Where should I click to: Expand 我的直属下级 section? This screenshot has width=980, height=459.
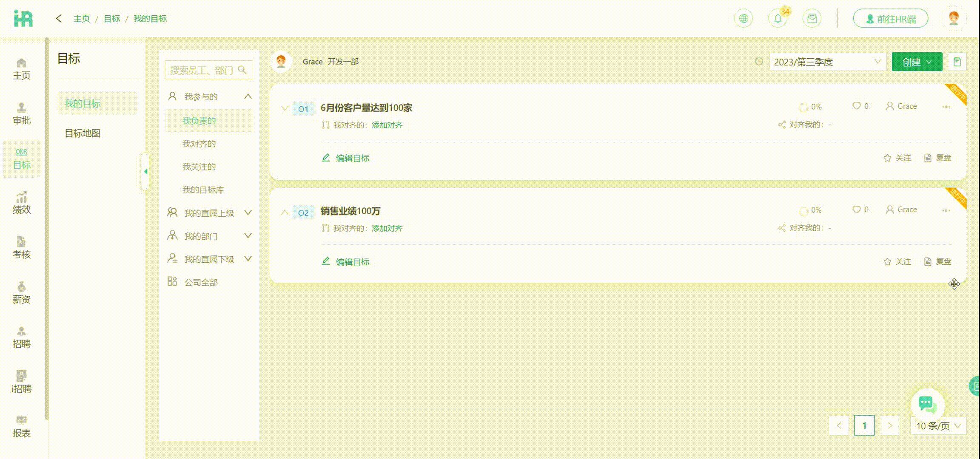coord(248,258)
